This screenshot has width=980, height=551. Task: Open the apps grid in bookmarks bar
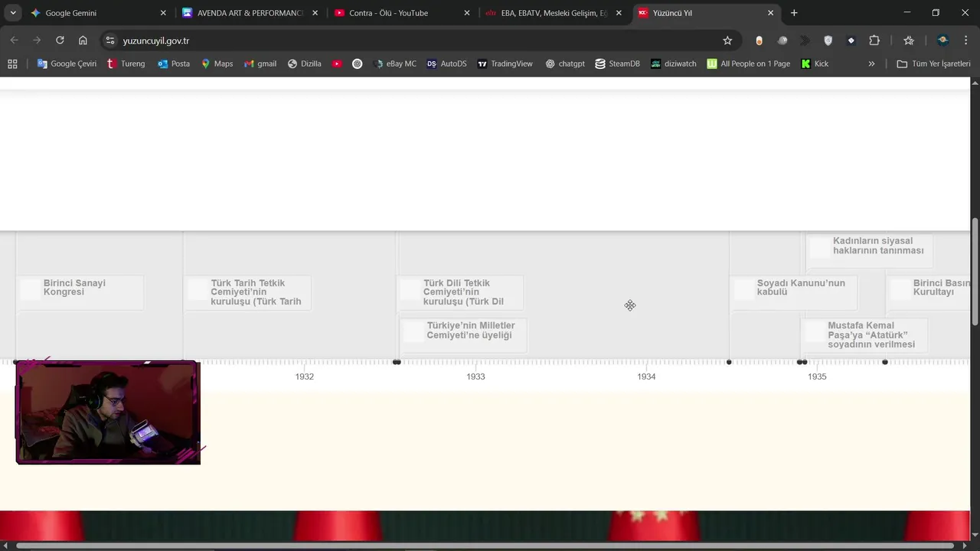pyautogui.click(x=12, y=64)
